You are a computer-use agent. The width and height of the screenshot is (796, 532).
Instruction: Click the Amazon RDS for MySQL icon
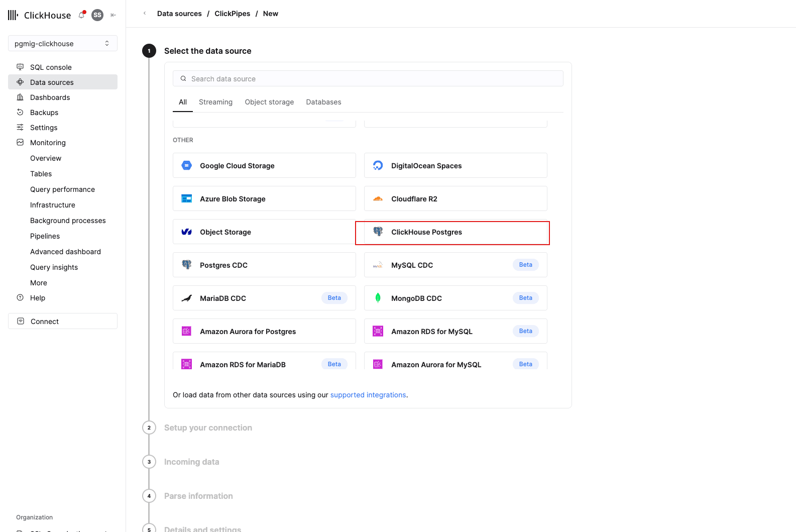point(378,331)
